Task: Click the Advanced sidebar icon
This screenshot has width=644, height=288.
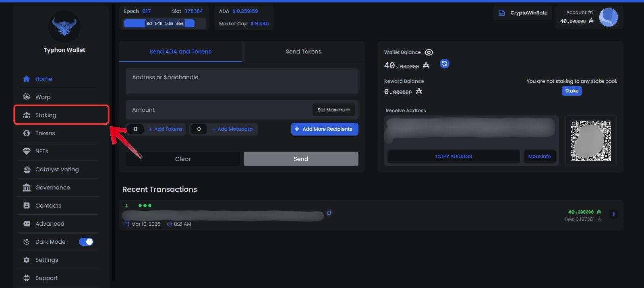Action: (27, 224)
